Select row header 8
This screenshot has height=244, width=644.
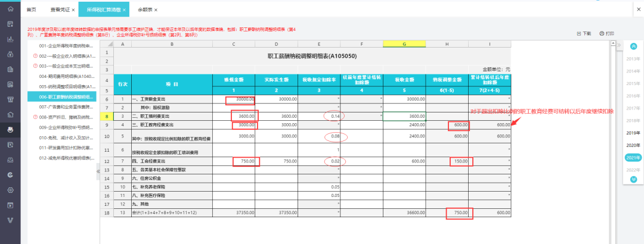[x=107, y=117]
